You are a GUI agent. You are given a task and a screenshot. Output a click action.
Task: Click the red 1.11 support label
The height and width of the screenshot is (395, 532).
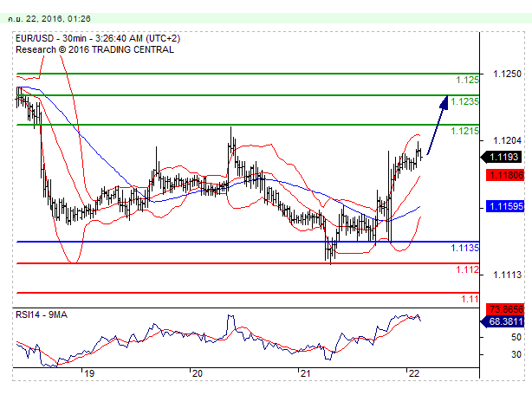click(470, 299)
